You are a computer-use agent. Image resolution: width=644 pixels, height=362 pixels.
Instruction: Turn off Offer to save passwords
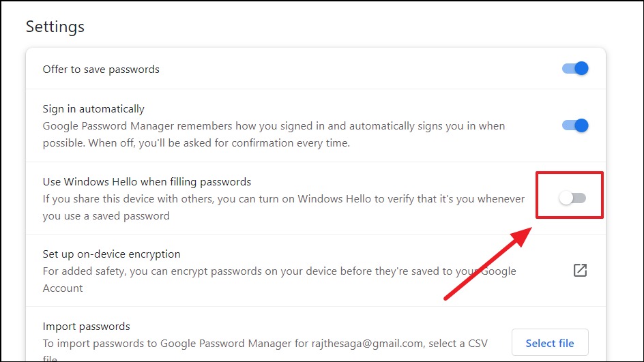[x=575, y=68]
